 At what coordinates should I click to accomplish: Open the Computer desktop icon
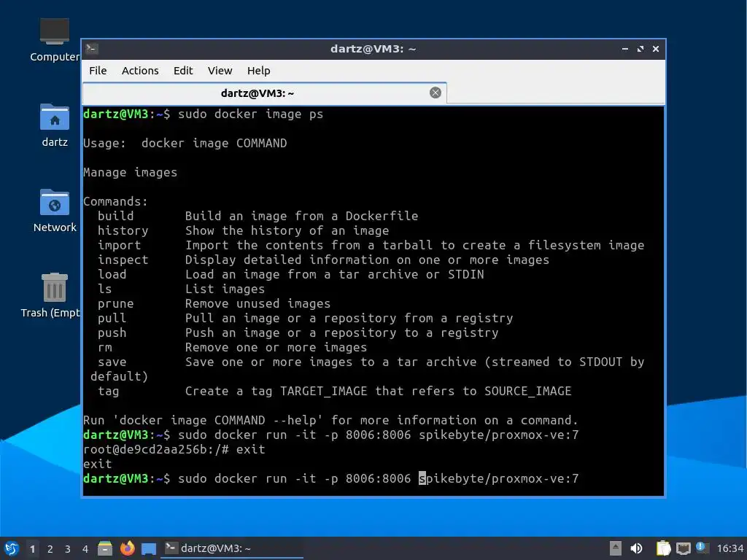(x=54, y=40)
